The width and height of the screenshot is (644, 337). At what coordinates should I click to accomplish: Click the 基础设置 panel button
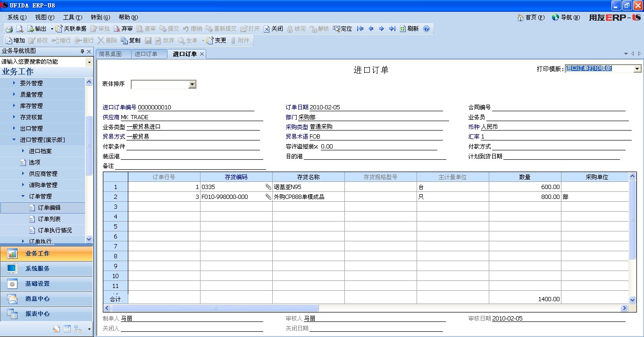point(46,284)
